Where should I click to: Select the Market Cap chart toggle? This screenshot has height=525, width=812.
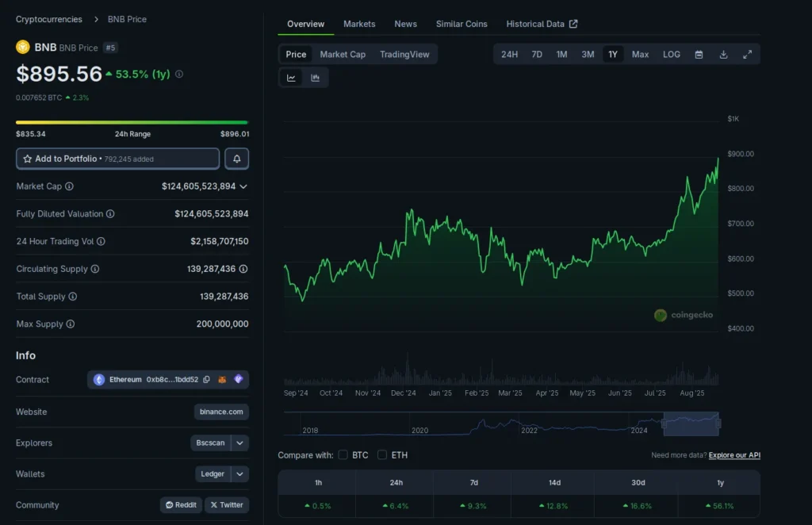coord(343,55)
